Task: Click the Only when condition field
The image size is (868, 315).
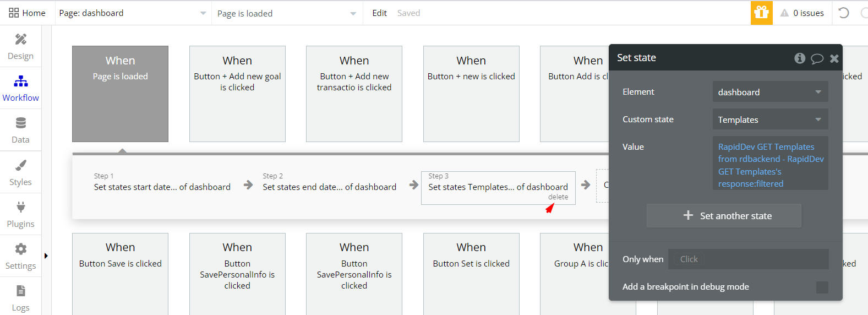Action: [749, 259]
